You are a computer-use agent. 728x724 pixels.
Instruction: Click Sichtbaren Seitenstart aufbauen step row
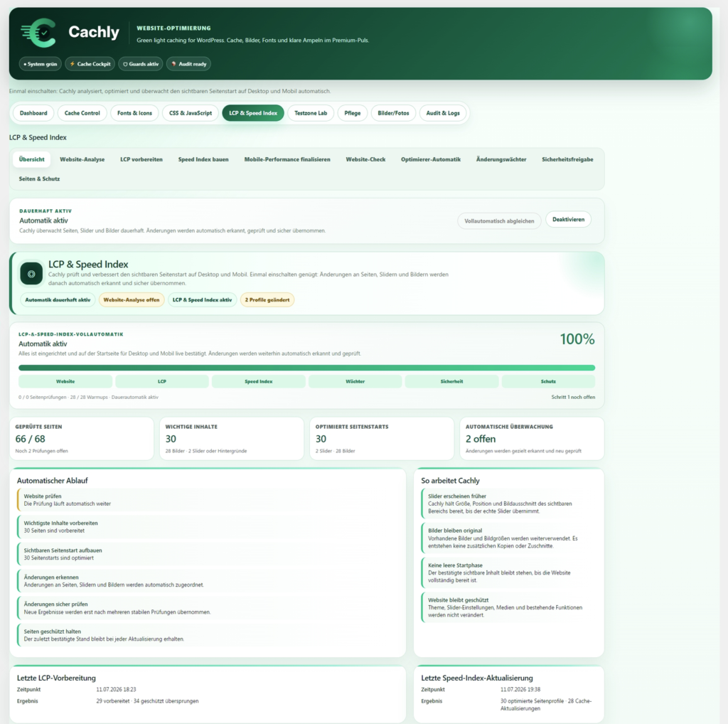point(208,554)
